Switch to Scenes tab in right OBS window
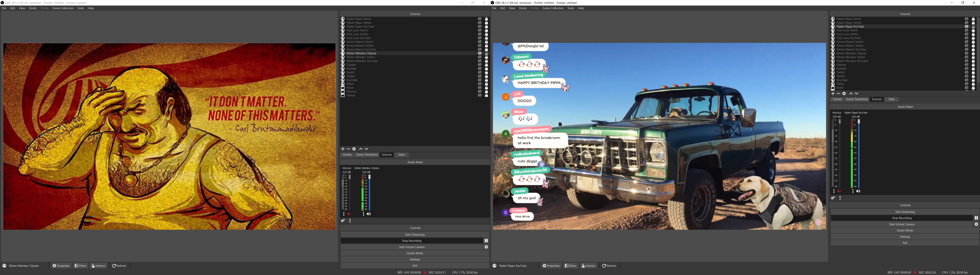Screen dimensions: 980x275 click(837, 100)
